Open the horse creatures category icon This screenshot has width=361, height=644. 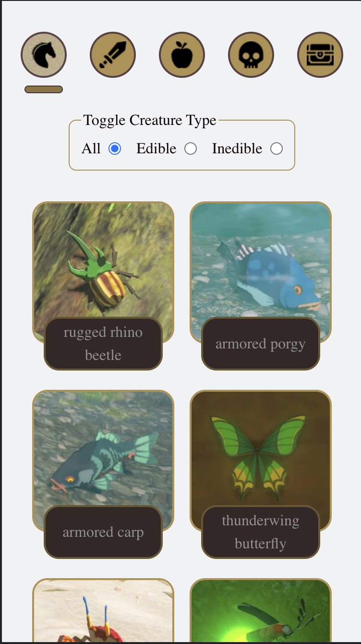pos(44,55)
